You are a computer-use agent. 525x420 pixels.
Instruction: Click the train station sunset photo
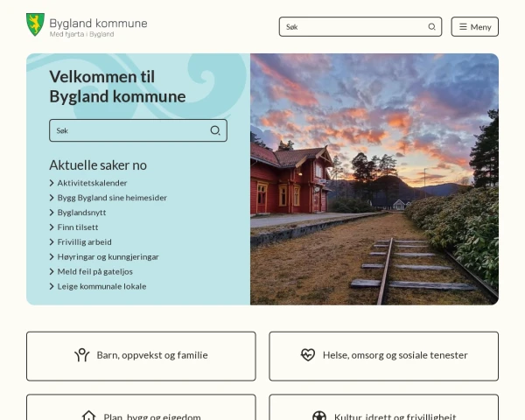click(374, 179)
